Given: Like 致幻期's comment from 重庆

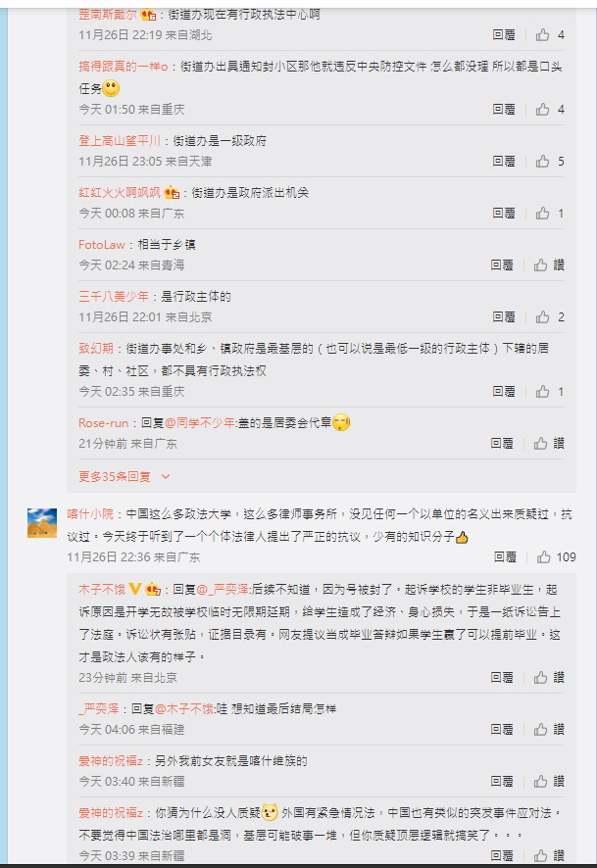Looking at the screenshot, I should click(543, 391).
